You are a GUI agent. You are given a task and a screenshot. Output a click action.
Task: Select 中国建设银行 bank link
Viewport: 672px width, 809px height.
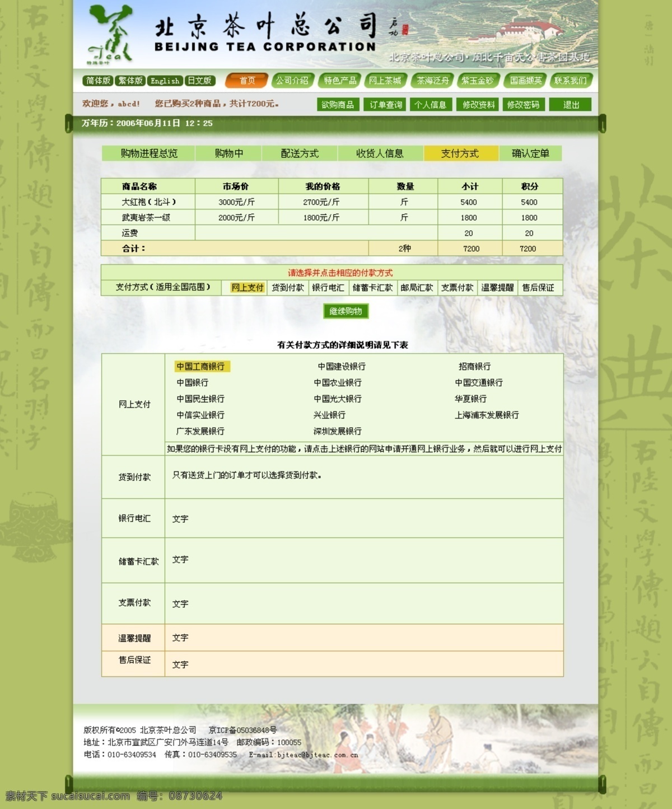342,366
